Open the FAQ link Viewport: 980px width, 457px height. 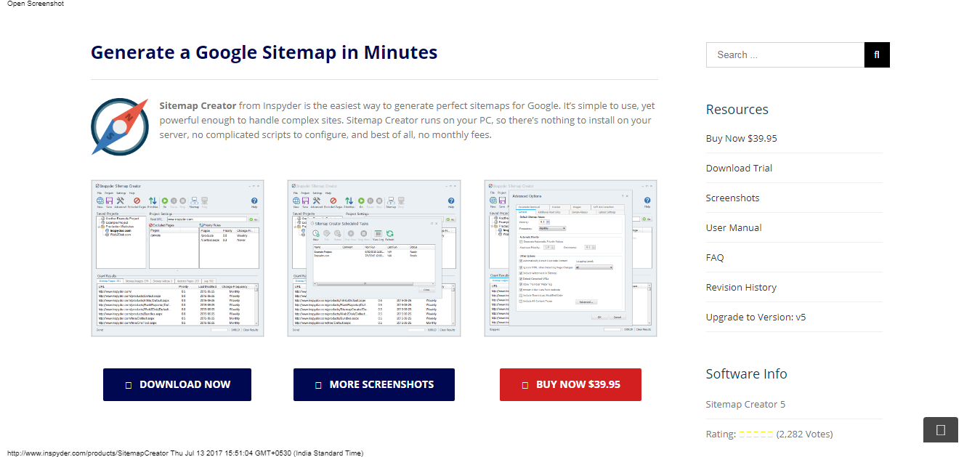click(x=715, y=257)
